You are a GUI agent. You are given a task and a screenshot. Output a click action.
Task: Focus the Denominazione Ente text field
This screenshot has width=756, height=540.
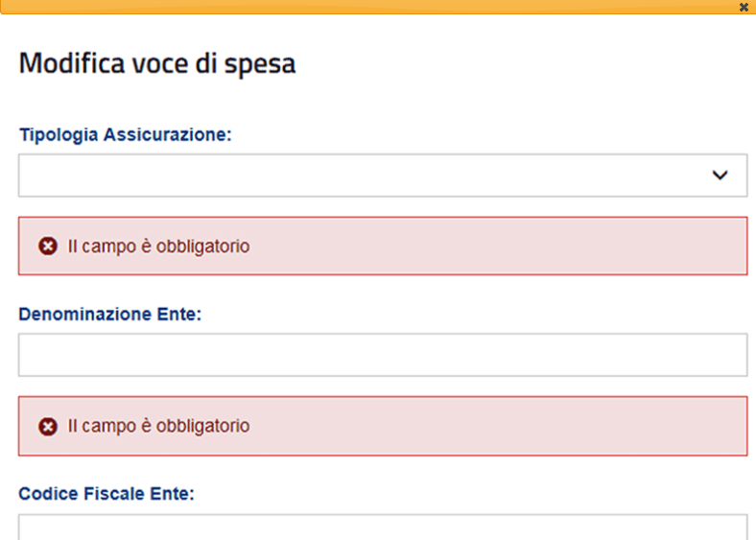(382, 355)
